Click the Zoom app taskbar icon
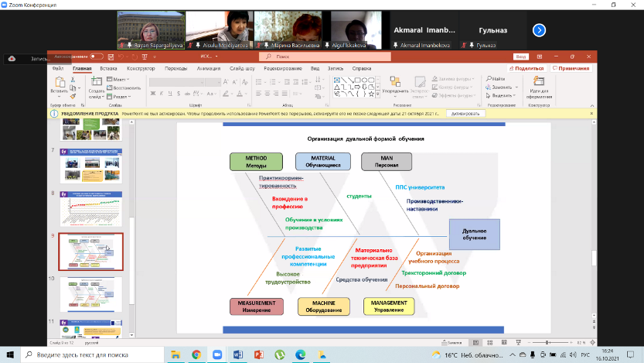Viewport: 644px width, 363px height. tap(216, 353)
